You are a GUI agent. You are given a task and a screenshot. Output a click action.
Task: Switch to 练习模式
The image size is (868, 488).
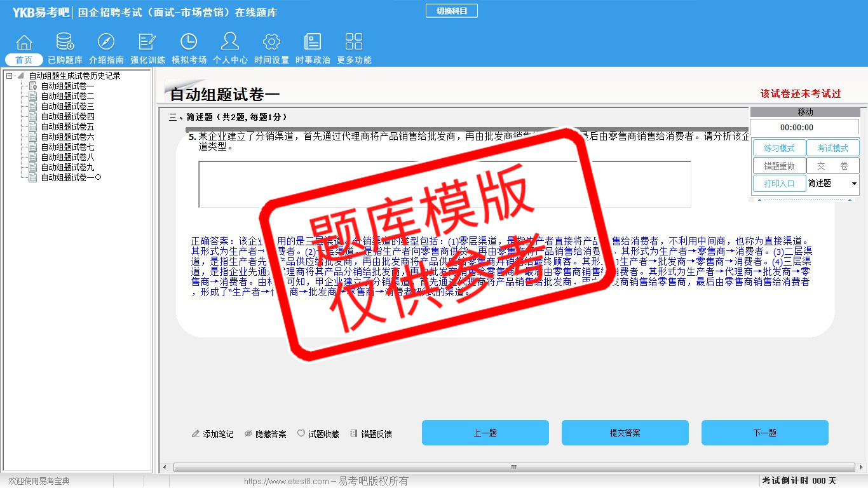[779, 148]
